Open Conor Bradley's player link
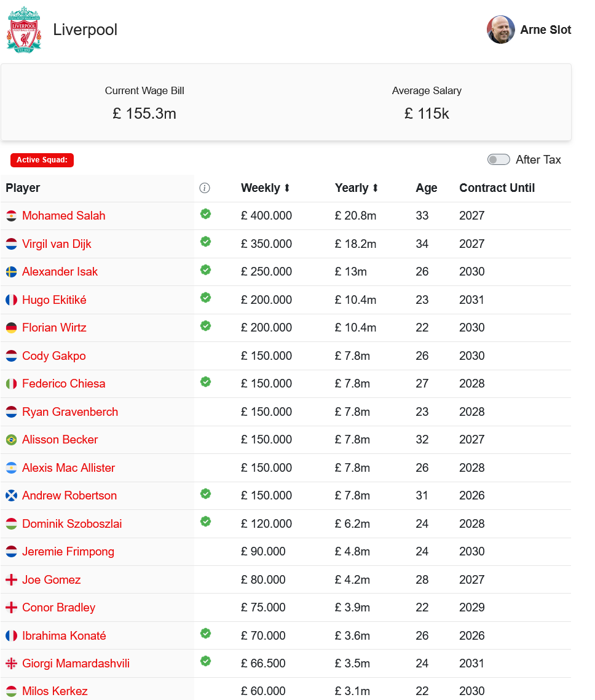Image resolution: width=595 pixels, height=700 pixels. coord(58,608)
